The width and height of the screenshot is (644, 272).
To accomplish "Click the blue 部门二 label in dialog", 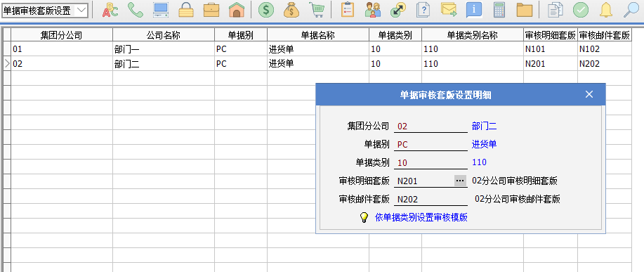I will (485, 126).
